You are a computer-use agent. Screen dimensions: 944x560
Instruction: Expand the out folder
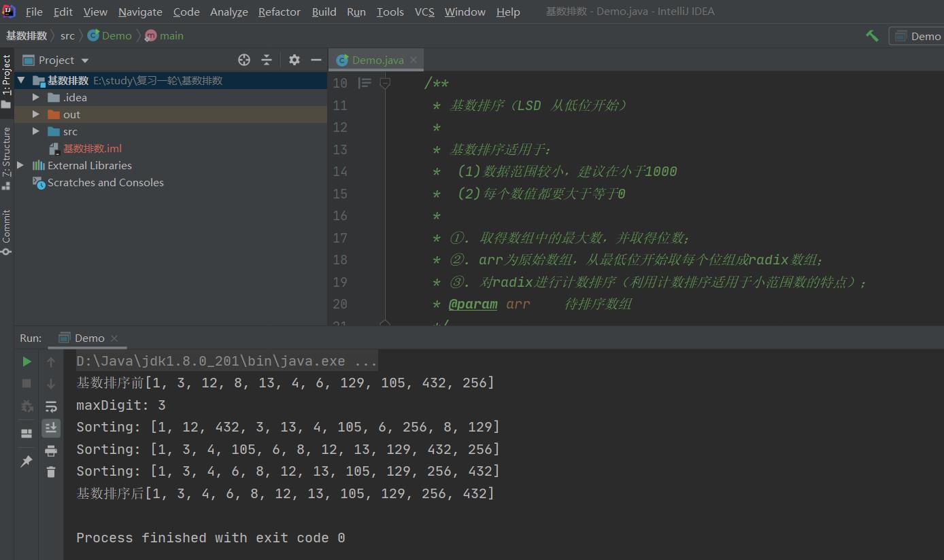(36, 114)
